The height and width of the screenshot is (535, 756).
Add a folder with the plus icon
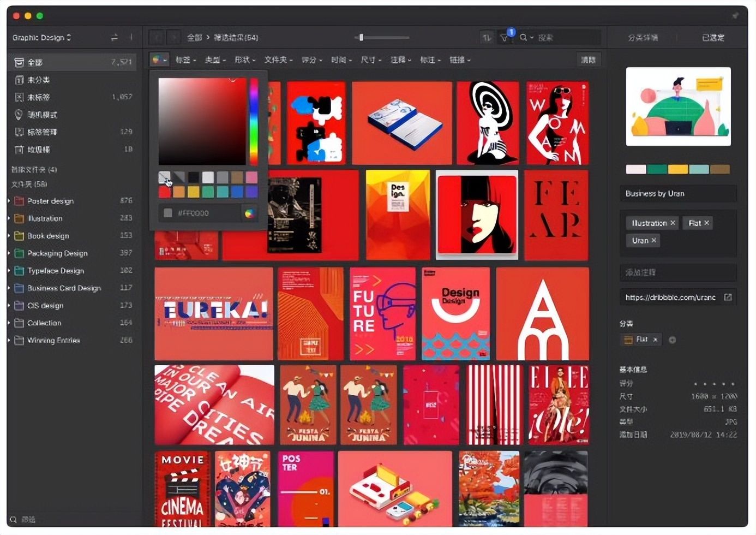[x=672, y=340]
